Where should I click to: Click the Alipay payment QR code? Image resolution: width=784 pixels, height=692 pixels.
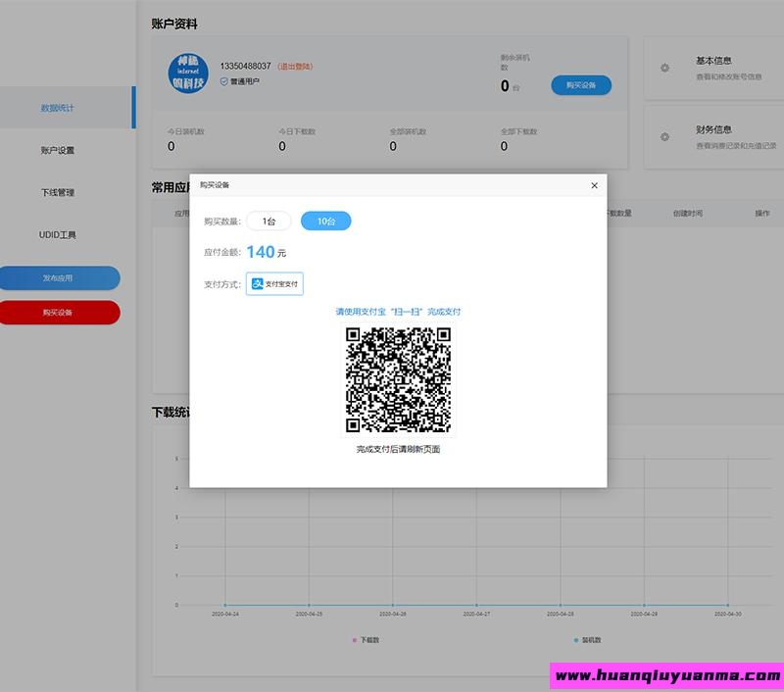click(x=398, y=379)
